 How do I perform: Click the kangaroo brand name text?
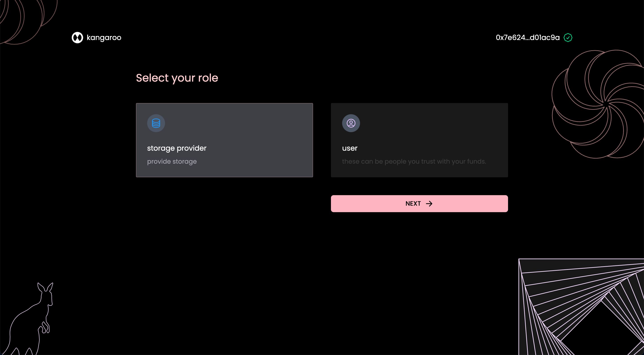tap(104, 38)
